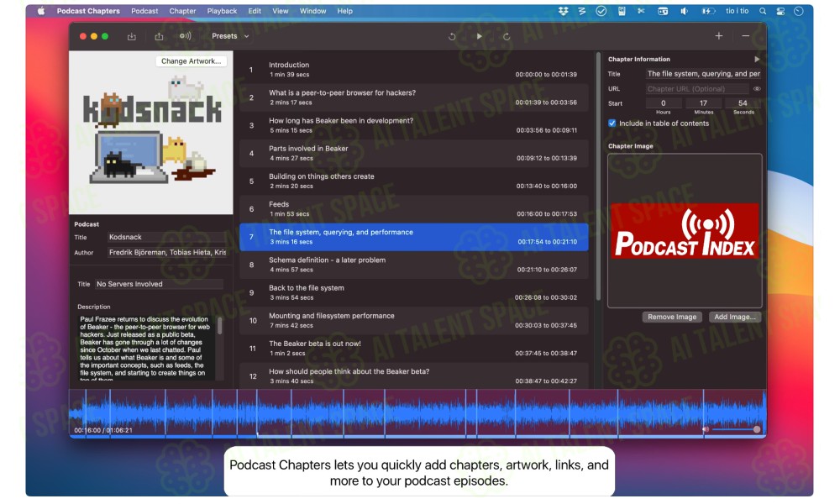Open the Podcast Chapters app menu

(88, 11)
